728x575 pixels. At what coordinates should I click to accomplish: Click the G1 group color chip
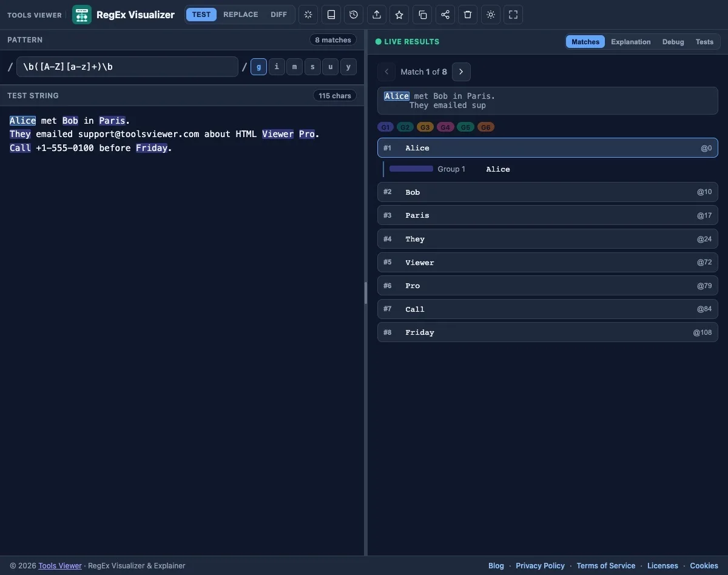386,127
